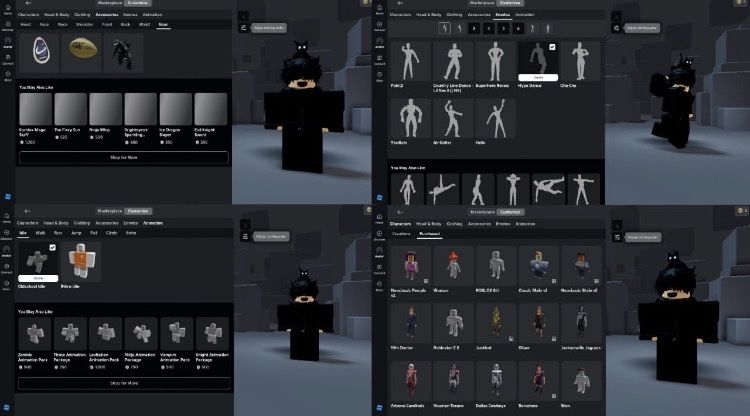Select the Superhero Reveal emote
Screen dimensions: 750x416
(496, 64)
